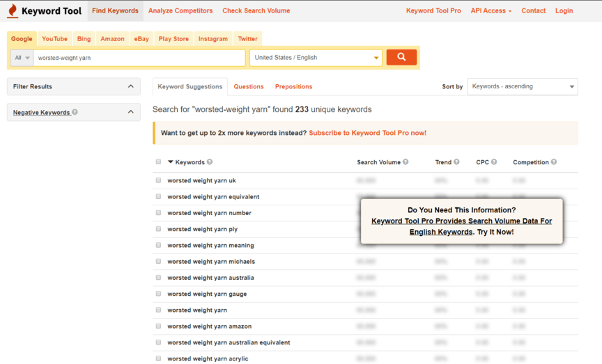This screenshot has height=364, width=602.
Task: Check the box for worsted weight yarn uk
Action: [158, 180]
